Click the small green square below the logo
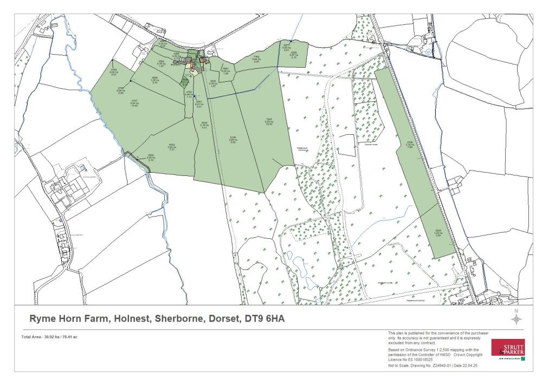This screenshot has width=555, height=392. coord(522,358)
